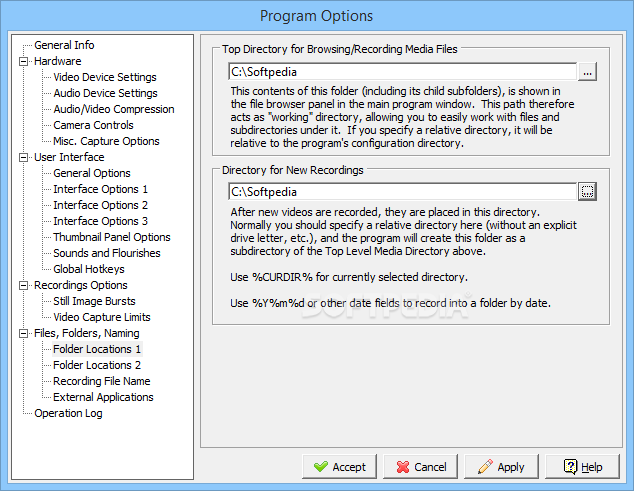
Task: Select Folder Locations 1
Action: point(97,349)
